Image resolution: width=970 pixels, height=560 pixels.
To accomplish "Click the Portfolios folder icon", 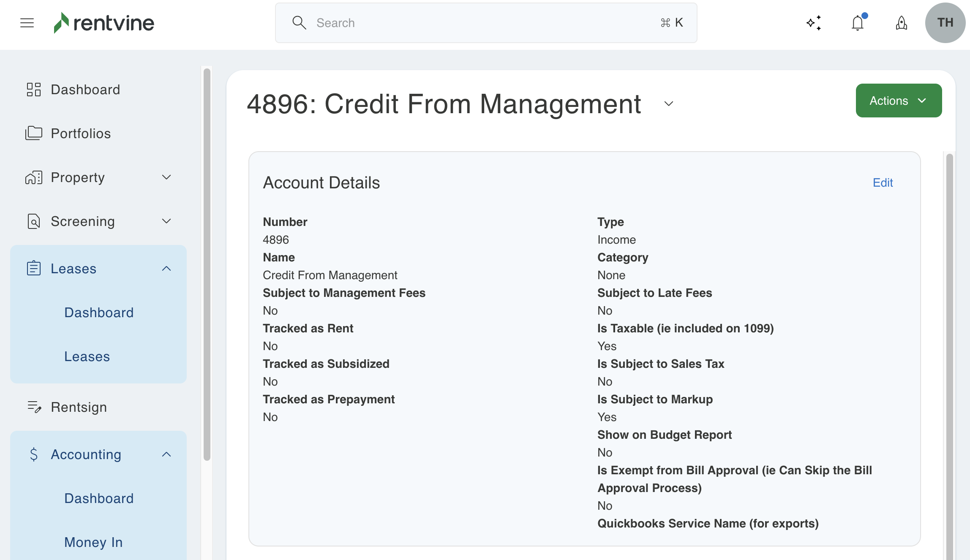I will click(x=34, y=133).
